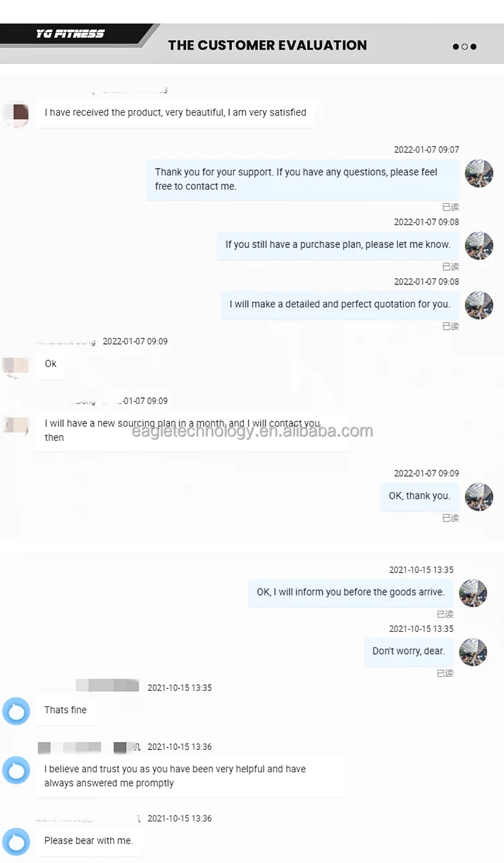
Task: Click the 2022-01-07 09:07 timestamp
Action: (x=427, y=150)
